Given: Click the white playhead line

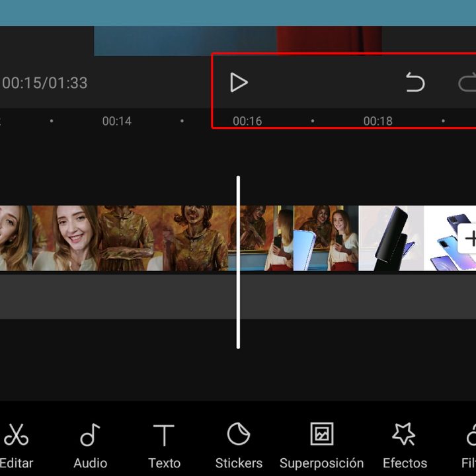Looking at the screenshot, I should pos(238,262).
